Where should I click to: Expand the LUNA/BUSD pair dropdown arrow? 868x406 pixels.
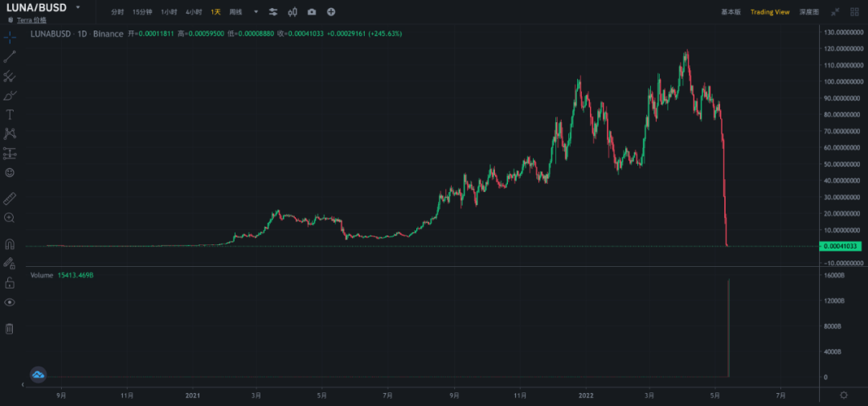point(78,8)
